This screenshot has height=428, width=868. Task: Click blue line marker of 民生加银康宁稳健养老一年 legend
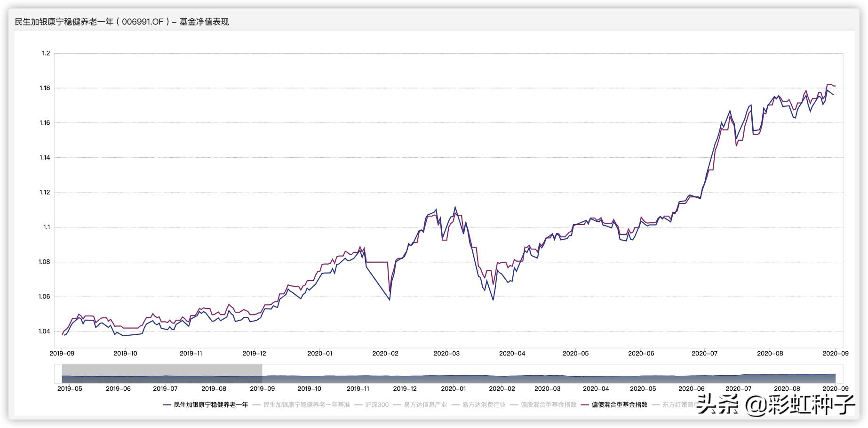coord(167,405)
